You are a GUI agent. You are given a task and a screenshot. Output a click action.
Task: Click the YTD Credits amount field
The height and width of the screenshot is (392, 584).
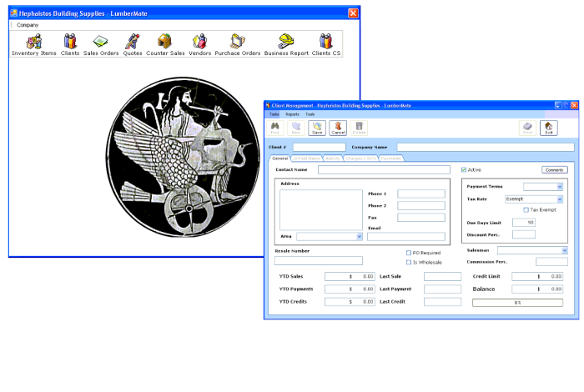tap(350, 302)
